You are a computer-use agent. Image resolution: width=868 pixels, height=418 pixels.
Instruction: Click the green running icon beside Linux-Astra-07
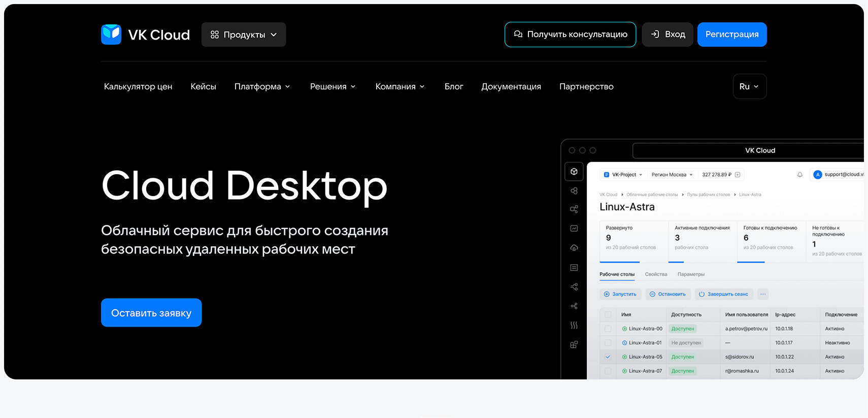pyautogui.click(x=624, y=371)
